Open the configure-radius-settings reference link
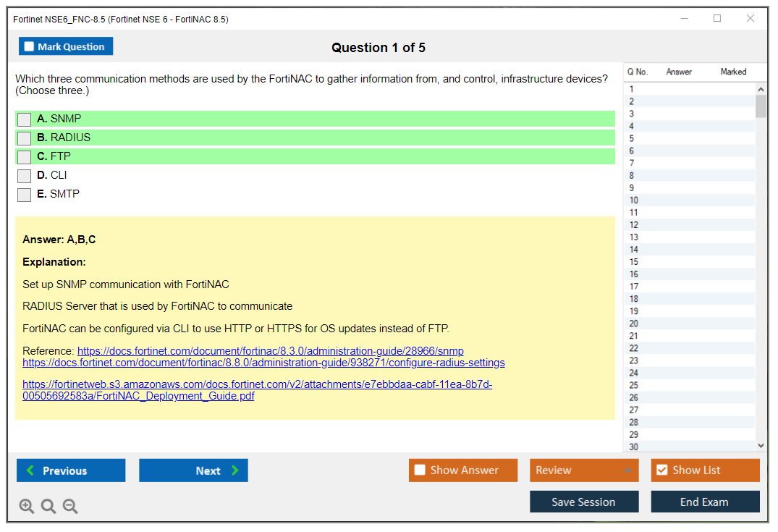 263,363
